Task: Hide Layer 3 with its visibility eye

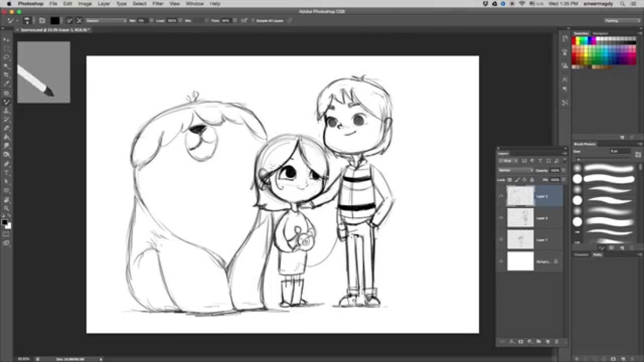Action: point(501,196)
